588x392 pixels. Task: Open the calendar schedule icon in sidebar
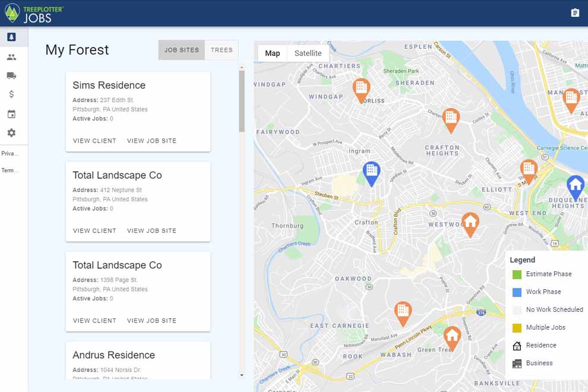(12, 114)
